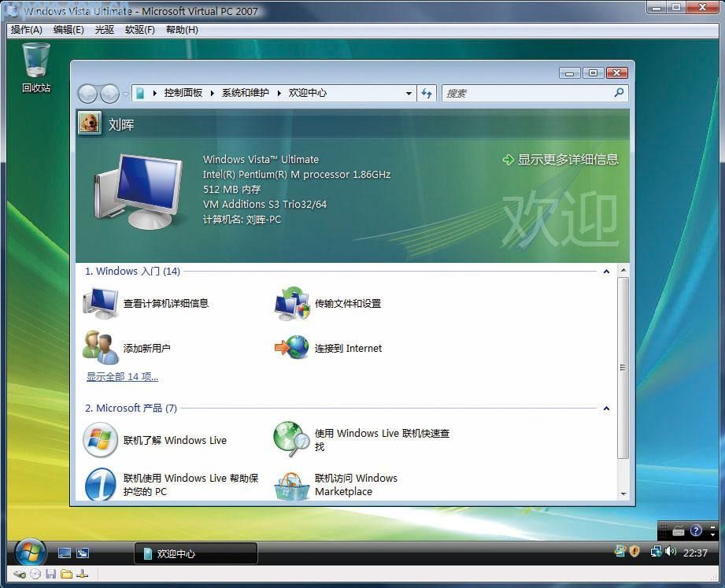The height and width of the screenshot is (588, 725).
Task: Open 传输文件和设置 icon
Action: point(292,303)
